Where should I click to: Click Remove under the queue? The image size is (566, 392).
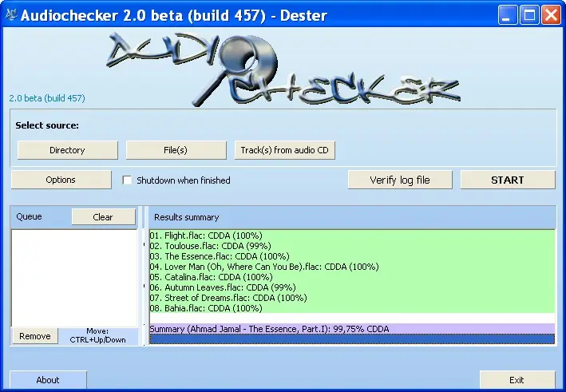tap(35, 336)
